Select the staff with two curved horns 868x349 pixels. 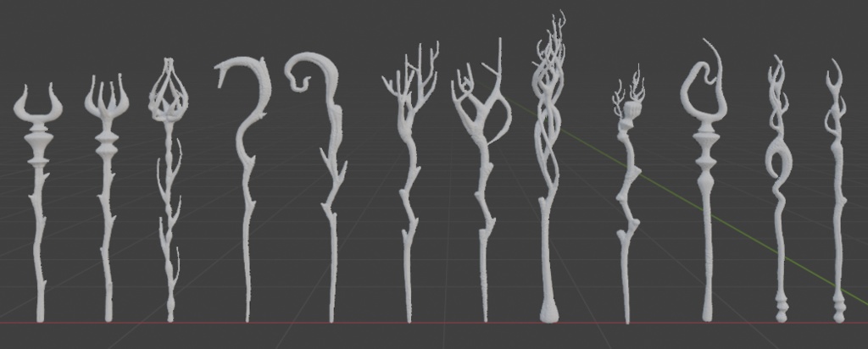click(38, 202)
